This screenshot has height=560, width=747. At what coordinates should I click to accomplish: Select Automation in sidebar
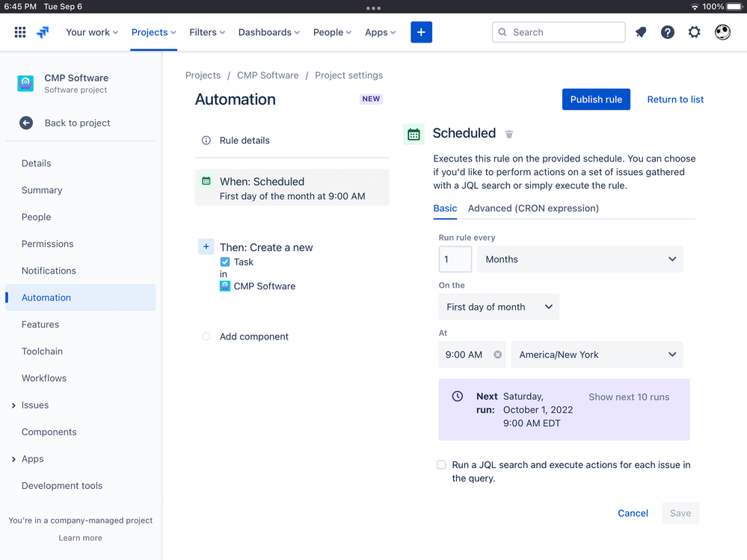pos(81,298)
